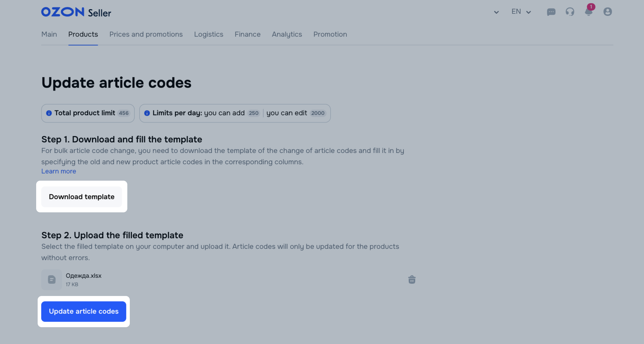Follow the Learn more link
Viewport: 644px width, 344px height.
coord(58,171)
